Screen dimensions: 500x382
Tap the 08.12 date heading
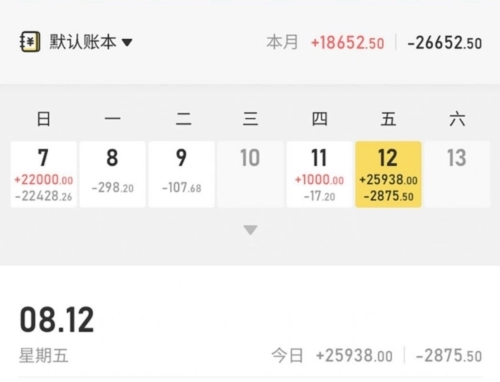[x=57, y=320]
